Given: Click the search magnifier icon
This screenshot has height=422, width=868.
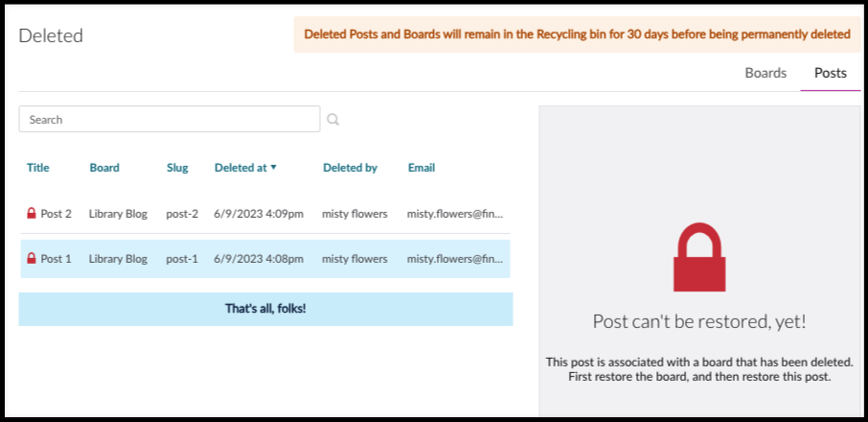Looking at the screenshot, I should (332, 119).
